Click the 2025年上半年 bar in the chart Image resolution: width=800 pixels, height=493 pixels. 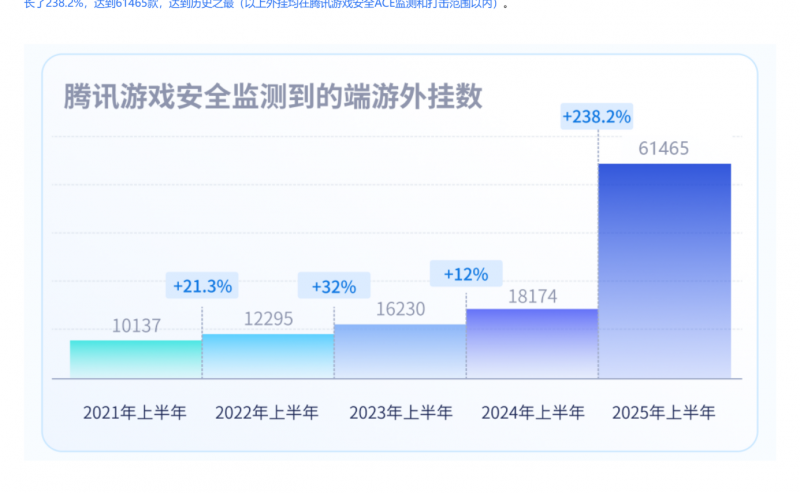coord(664,270)
